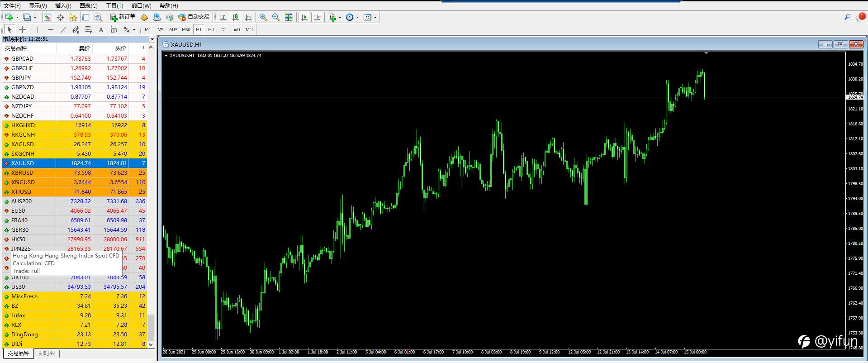Select the arrow cursor tool

point(9,29)
